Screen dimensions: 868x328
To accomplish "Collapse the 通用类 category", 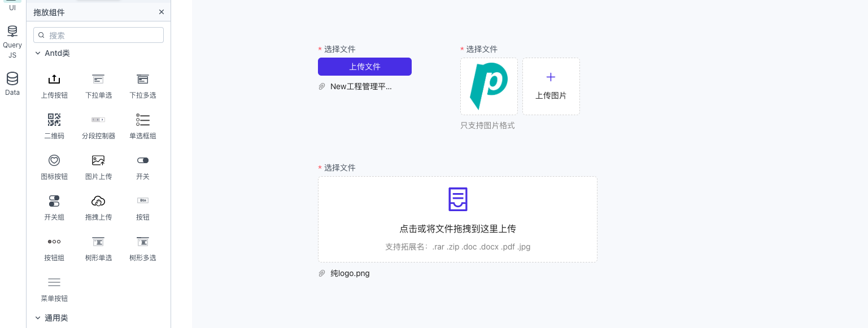I will click(x=38, y=318).
